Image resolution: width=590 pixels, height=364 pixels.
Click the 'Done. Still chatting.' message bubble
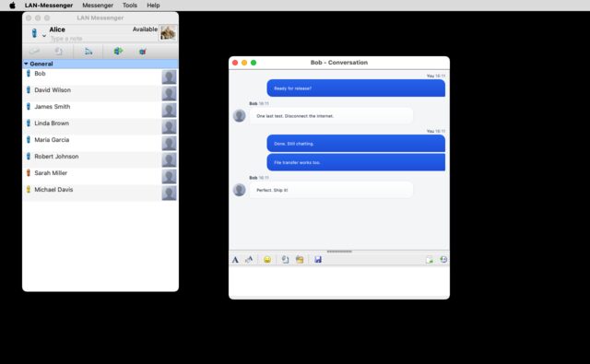[356, 144]
